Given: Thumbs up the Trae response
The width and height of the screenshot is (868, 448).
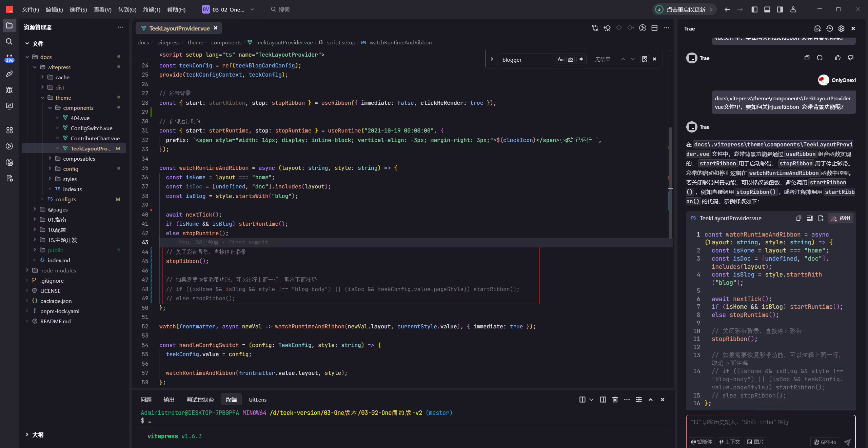Looking at the screenshot, I should click(x=838, y=58).
